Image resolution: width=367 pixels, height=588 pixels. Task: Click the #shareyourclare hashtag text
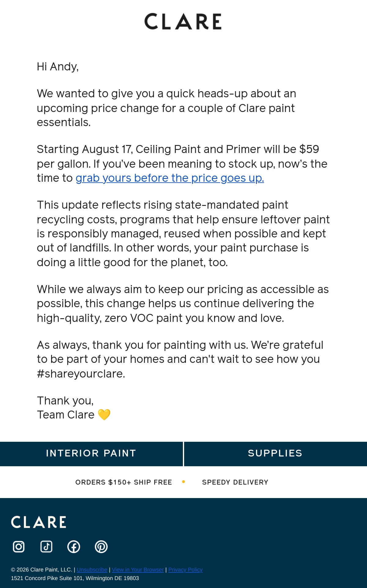[x=81, y=374]
